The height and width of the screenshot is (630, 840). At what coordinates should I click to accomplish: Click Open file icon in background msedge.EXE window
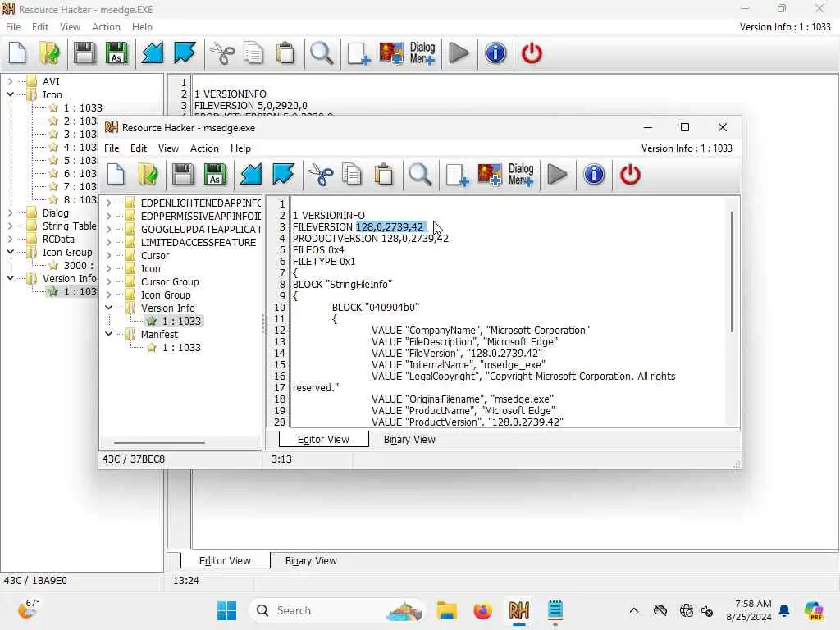[x=49, y=53]
